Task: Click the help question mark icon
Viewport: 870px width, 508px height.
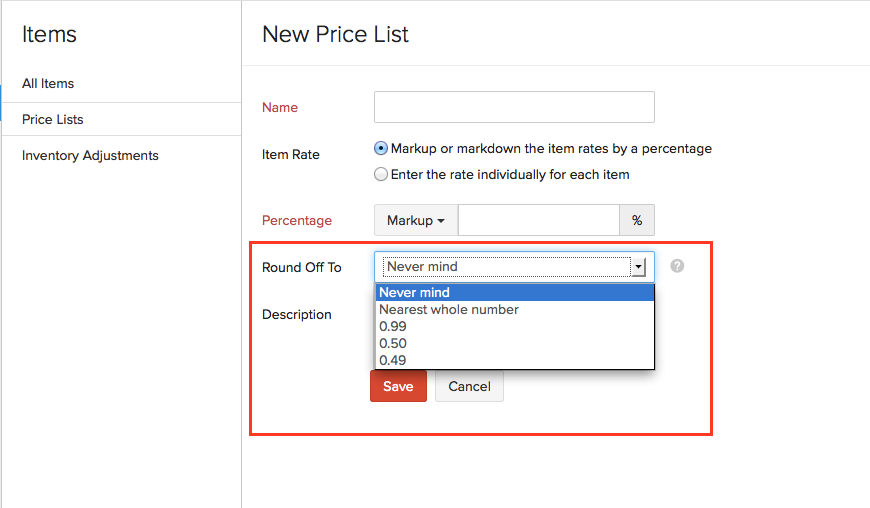Action: click(677, 266)
